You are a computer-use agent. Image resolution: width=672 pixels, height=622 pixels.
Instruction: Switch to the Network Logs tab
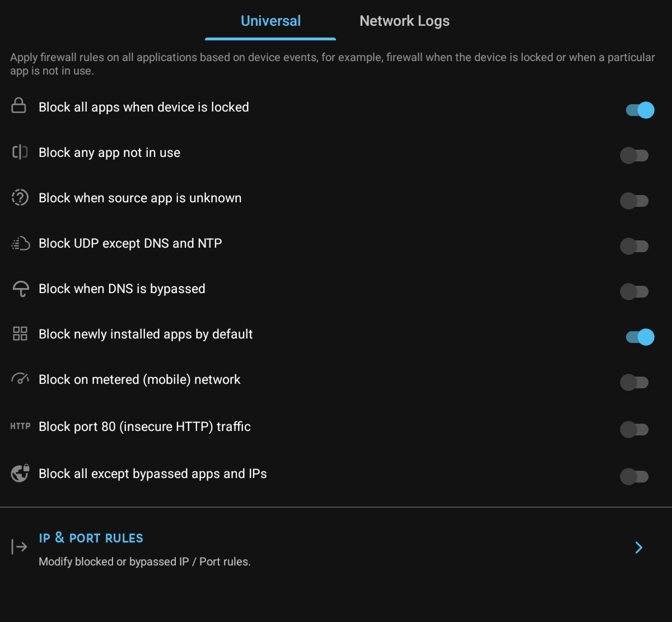tap(404, 21)
